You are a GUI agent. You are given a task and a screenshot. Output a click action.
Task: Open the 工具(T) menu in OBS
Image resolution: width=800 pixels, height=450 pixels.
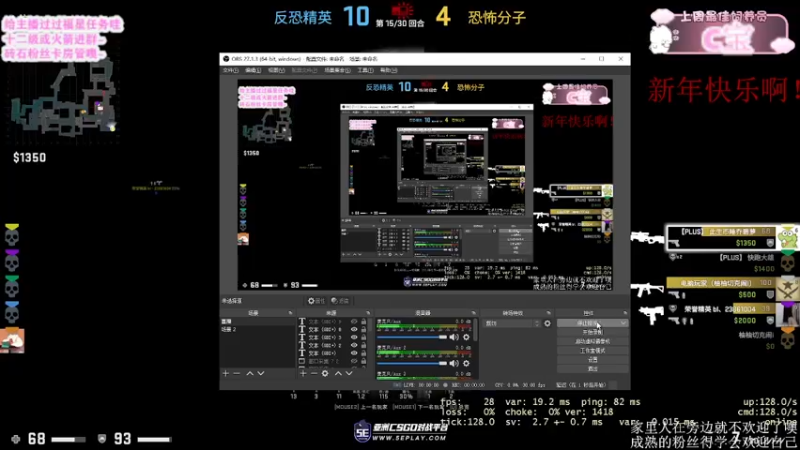click(x=365, y=70)
